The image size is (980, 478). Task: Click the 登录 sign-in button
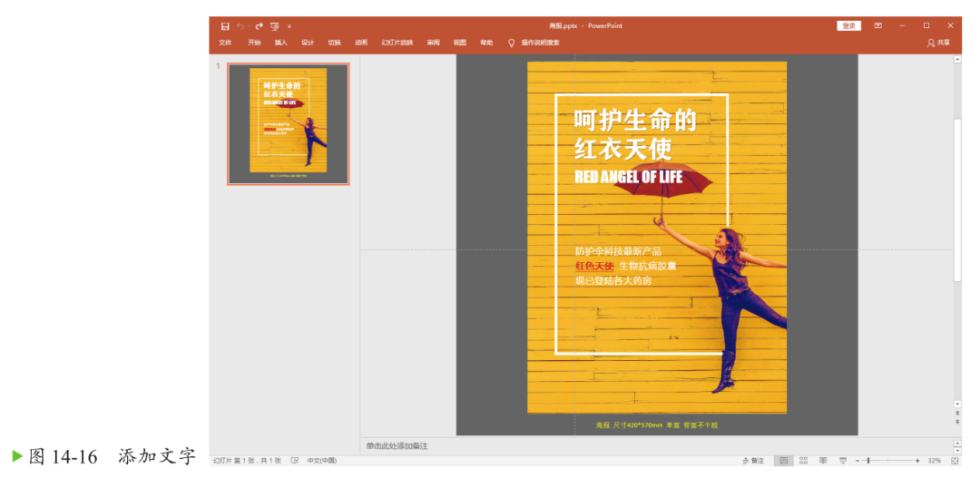click(848, 25)
